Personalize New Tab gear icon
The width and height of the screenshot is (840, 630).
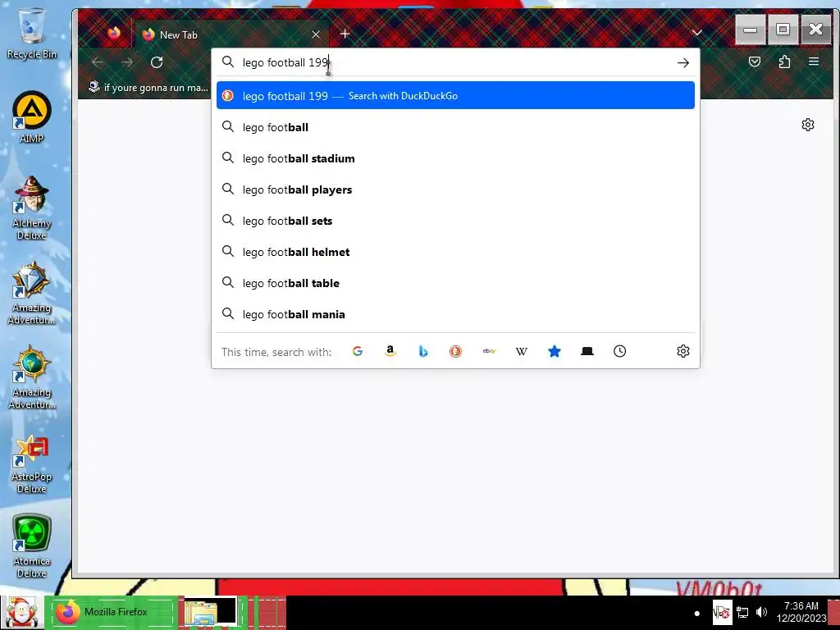808,125
